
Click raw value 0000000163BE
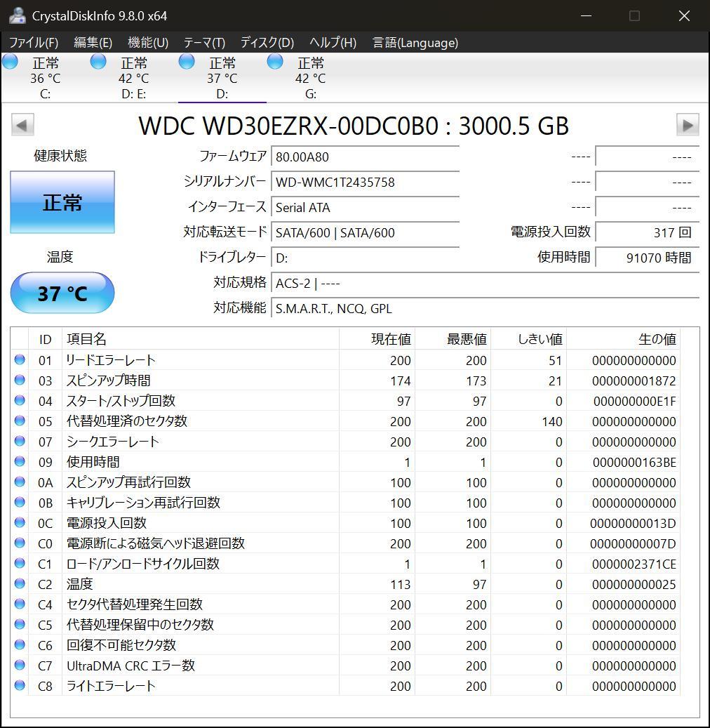pyautogui.click(x=634, y=462)
